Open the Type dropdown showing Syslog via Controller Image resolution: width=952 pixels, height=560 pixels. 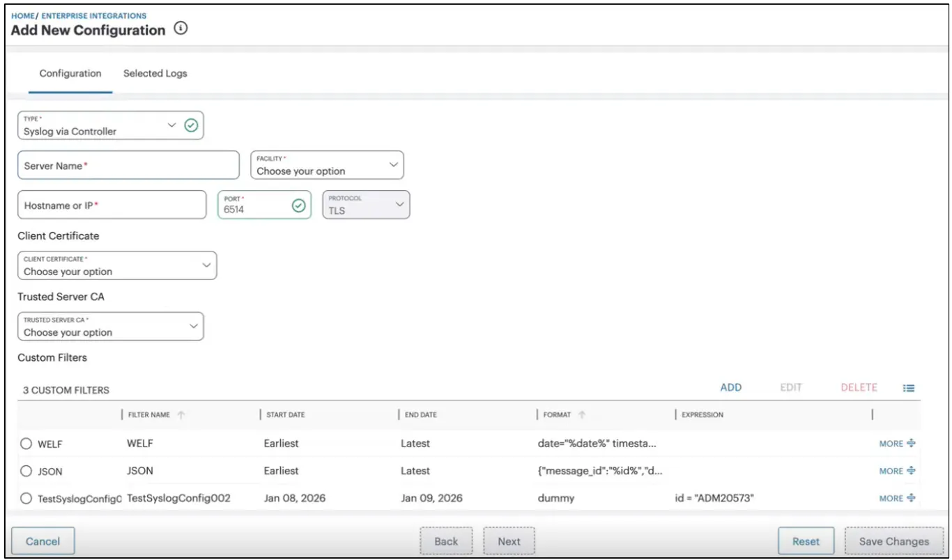[110, 125]
